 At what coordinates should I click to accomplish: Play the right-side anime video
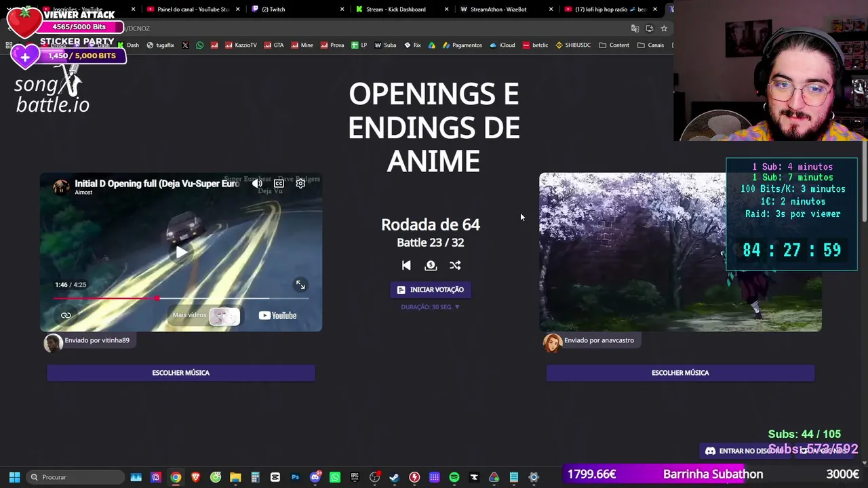(x=680, y=252)
